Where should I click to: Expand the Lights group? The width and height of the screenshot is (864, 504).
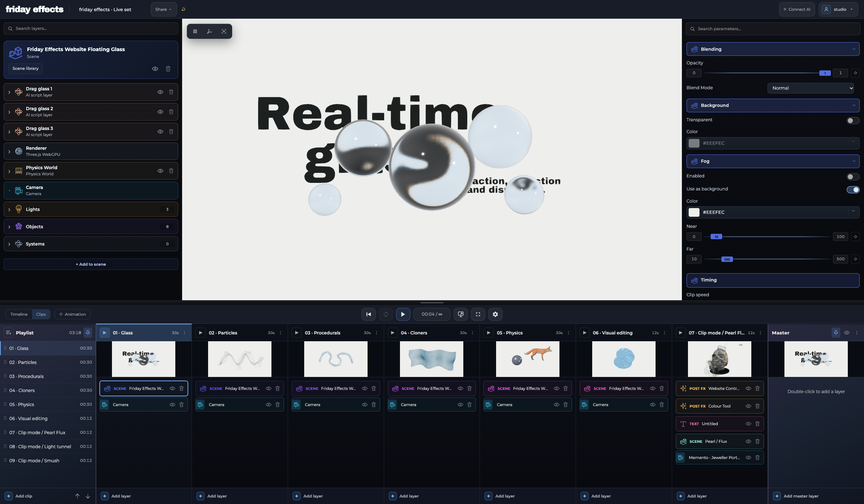click(9, 210)
